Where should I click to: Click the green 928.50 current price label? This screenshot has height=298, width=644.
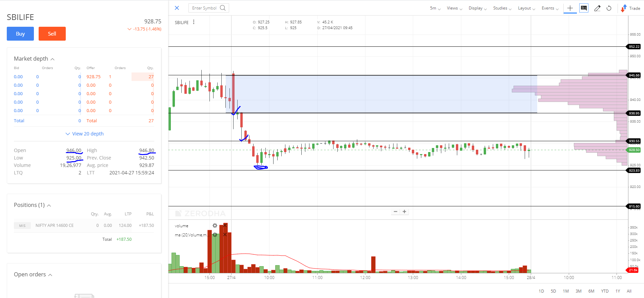click(x=633, y=150)
